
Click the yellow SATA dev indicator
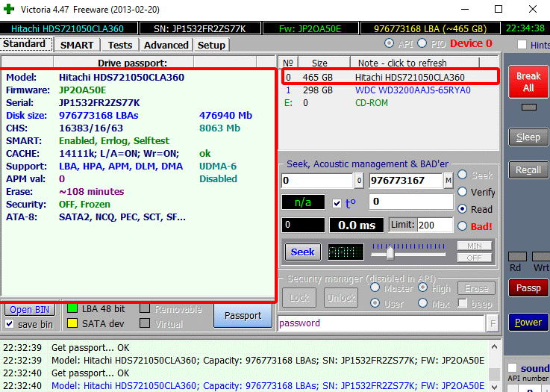coord(72,323)
